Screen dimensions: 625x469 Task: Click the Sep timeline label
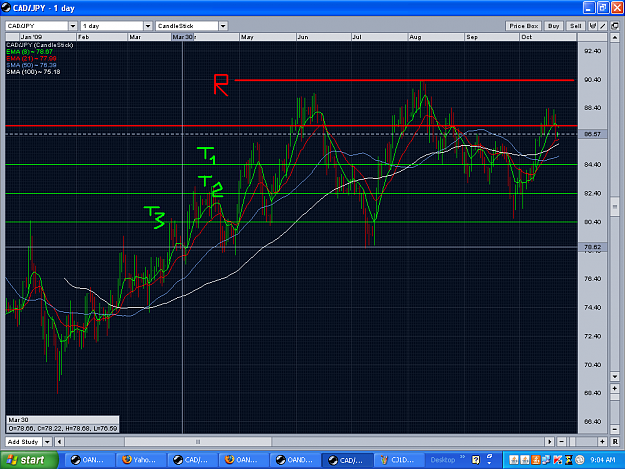pos(472,37)
